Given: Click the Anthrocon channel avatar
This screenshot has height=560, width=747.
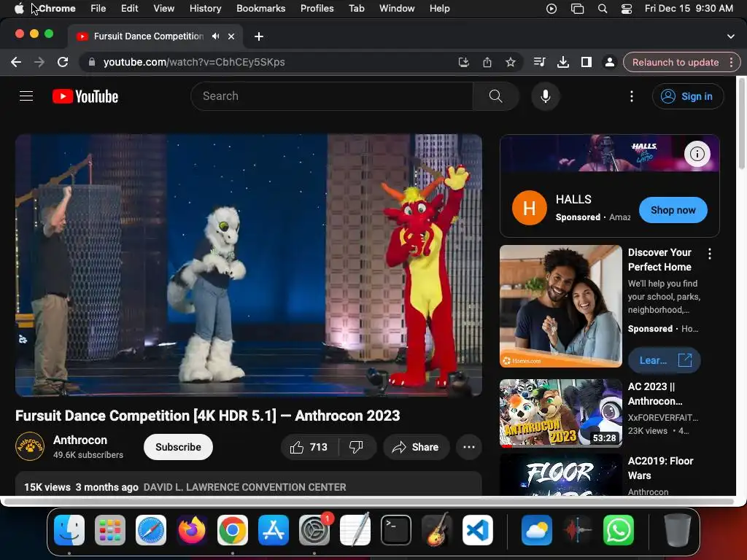Looking at the screenshot, I should (29, 446).
